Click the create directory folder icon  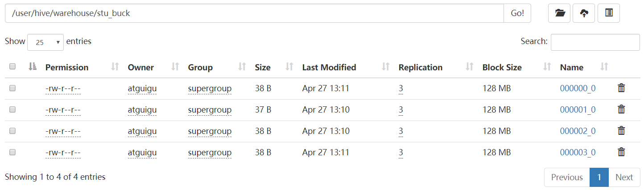[559, 13]
